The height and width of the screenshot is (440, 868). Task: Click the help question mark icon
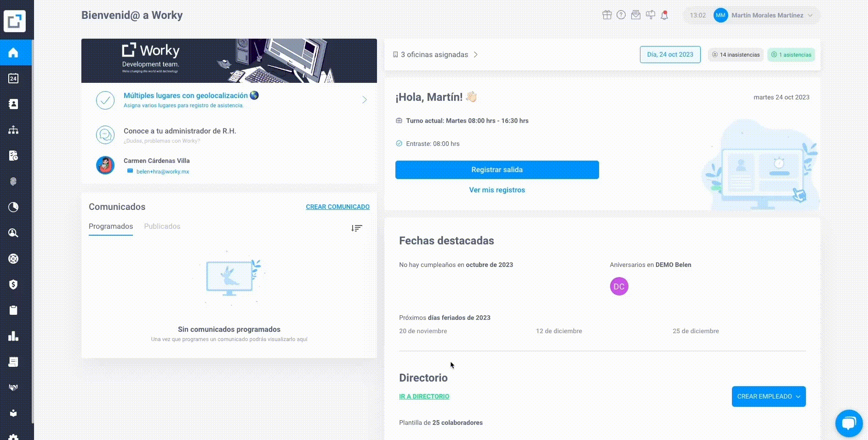coord(621,15)
